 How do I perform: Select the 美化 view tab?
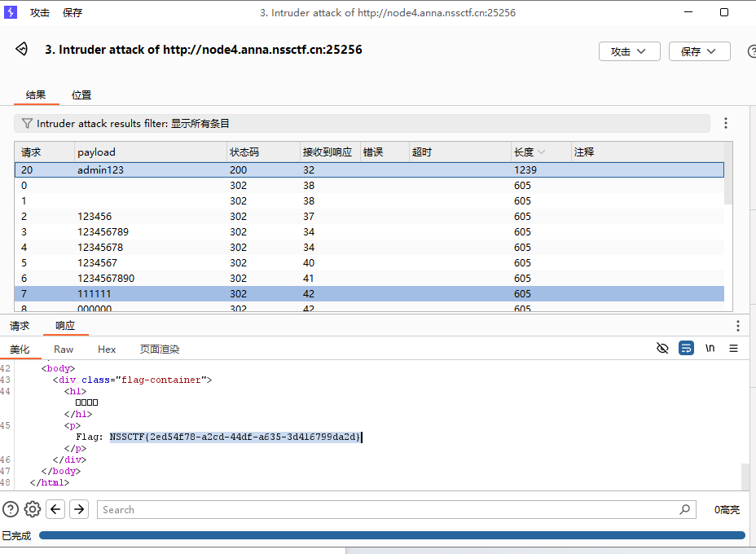click(20, 349)
